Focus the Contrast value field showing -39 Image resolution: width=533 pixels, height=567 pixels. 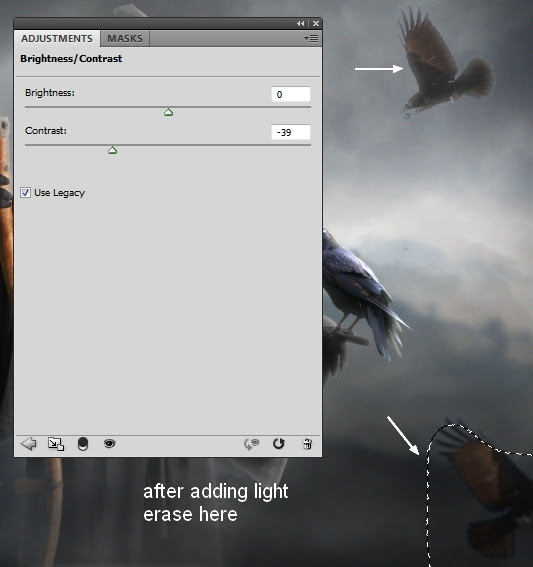click(290, 132)
